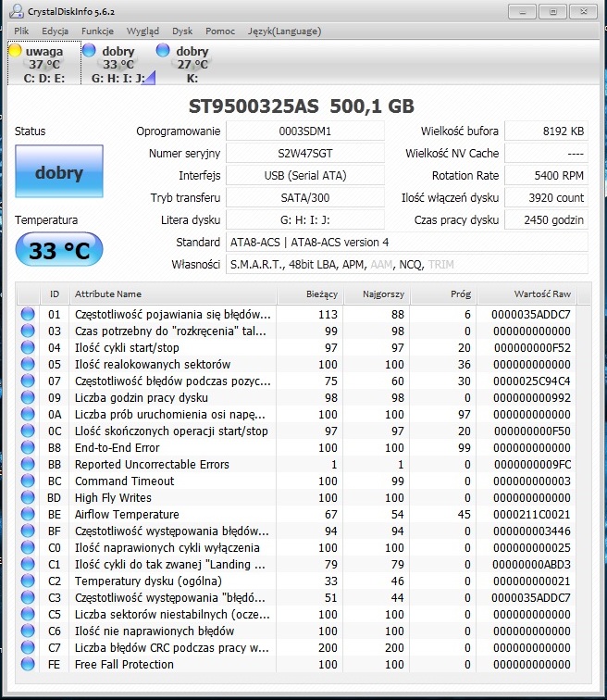Click the Bieżący column header
This screenshot has height=700, width=607.
coord(310,294)
